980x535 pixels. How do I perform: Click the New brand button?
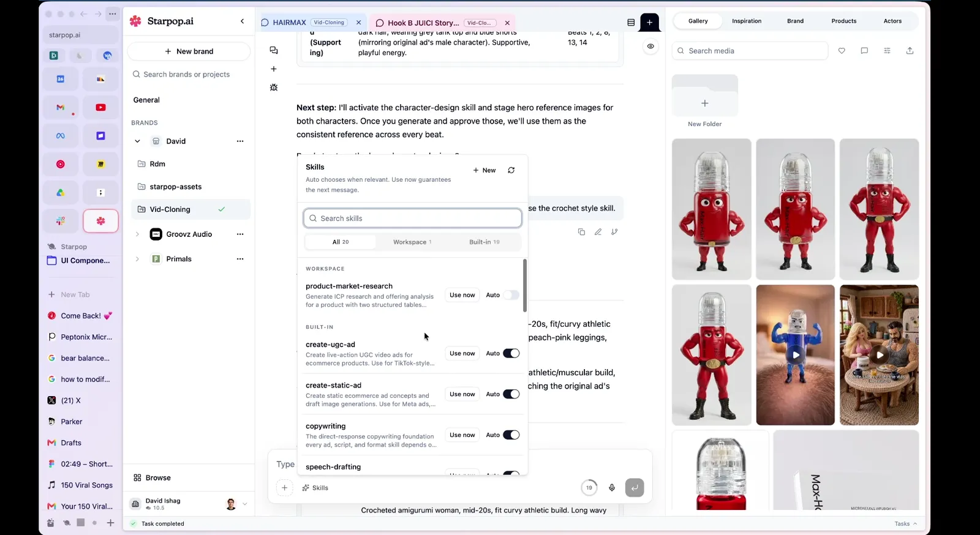click(189, 51)
